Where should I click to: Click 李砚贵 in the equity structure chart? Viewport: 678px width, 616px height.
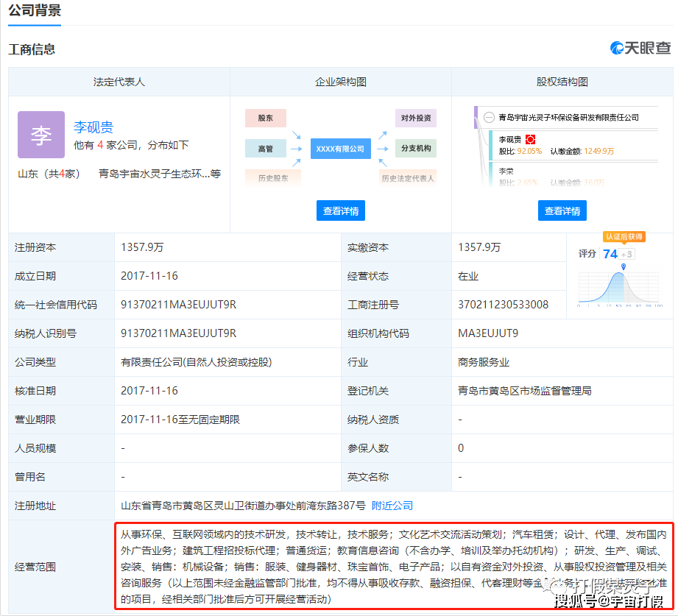pyautogui.click(x=510, y=140)
